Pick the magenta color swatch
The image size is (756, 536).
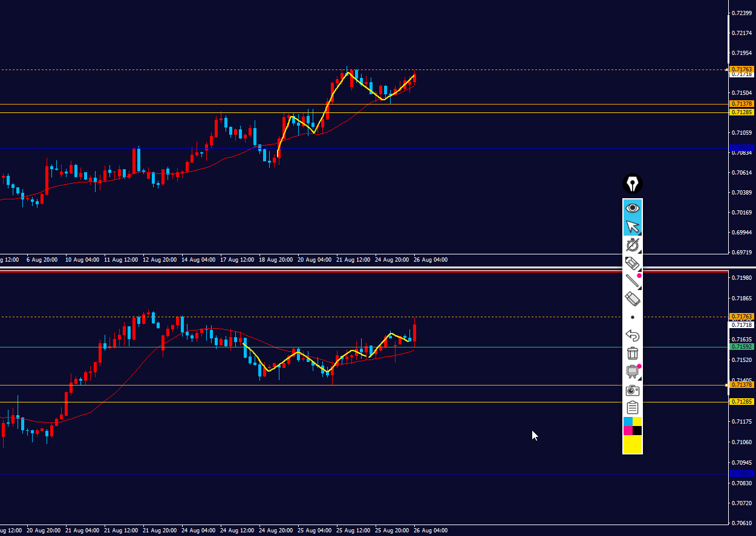pos(628,431)
